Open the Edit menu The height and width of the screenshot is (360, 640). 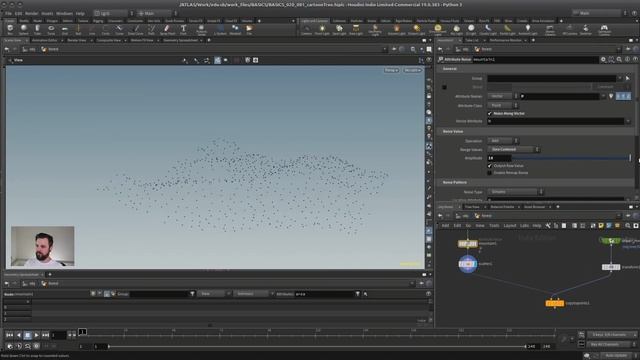[x=18, y=13]
